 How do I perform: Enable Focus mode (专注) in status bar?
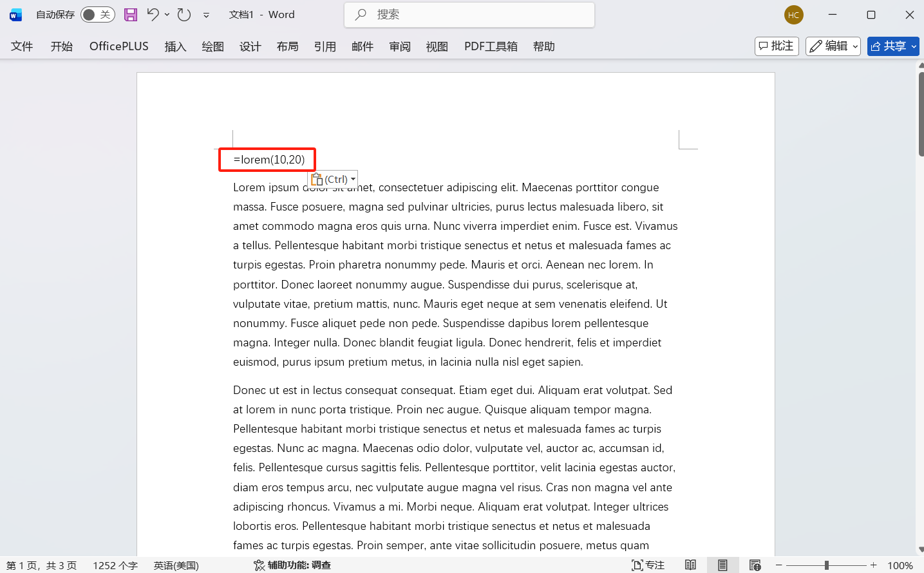coord(648,565)
